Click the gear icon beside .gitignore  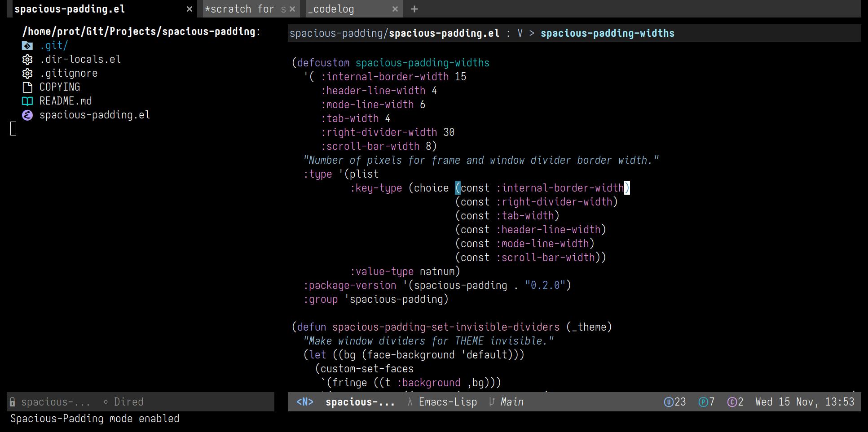click(27, 73)
